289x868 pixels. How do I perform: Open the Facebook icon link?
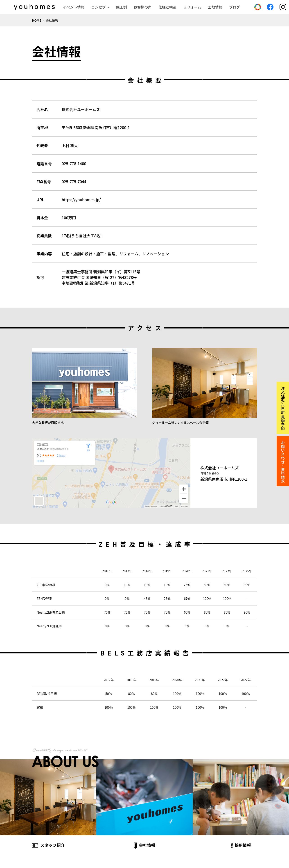(x=270, y=7)
